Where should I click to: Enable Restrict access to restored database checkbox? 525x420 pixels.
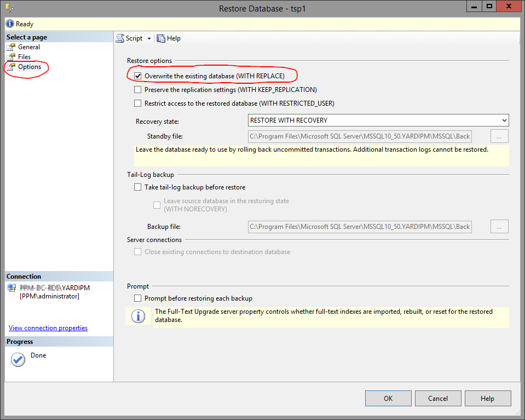click(x=137, y=103)
